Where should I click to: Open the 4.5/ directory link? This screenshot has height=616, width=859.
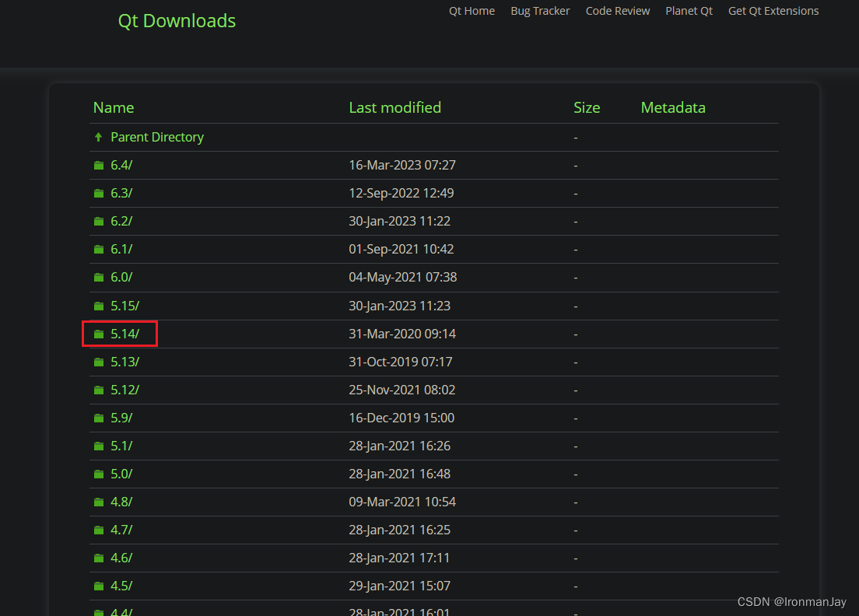(121, 586)
